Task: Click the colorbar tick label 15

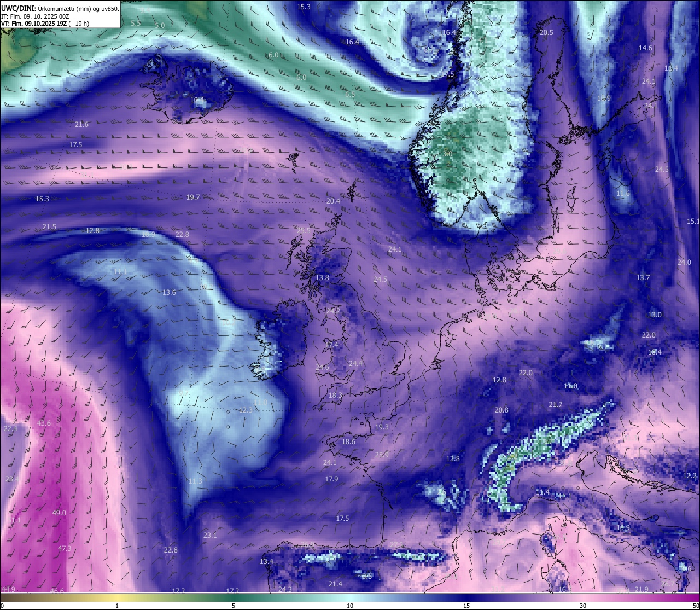Action: tap(466, 606)
